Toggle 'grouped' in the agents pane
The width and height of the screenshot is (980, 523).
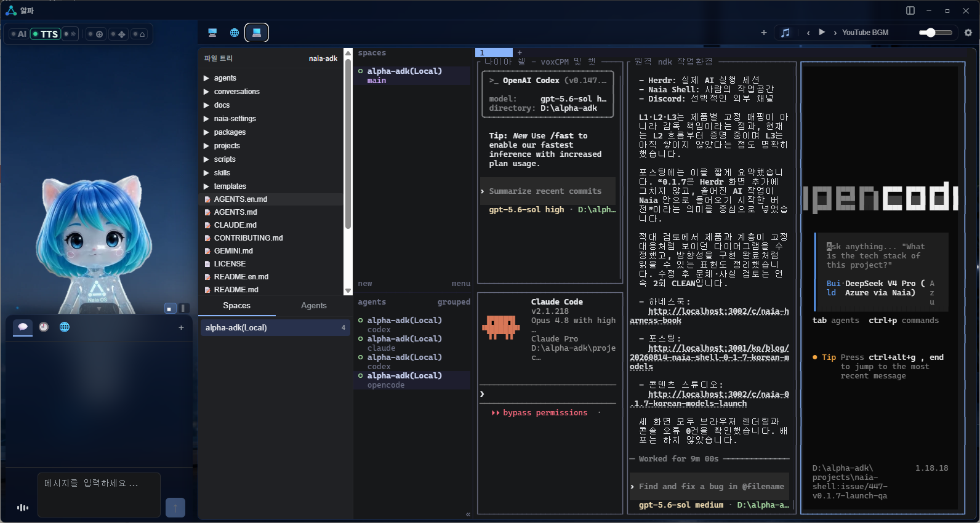pyautogui.click(x=454, y=302)
